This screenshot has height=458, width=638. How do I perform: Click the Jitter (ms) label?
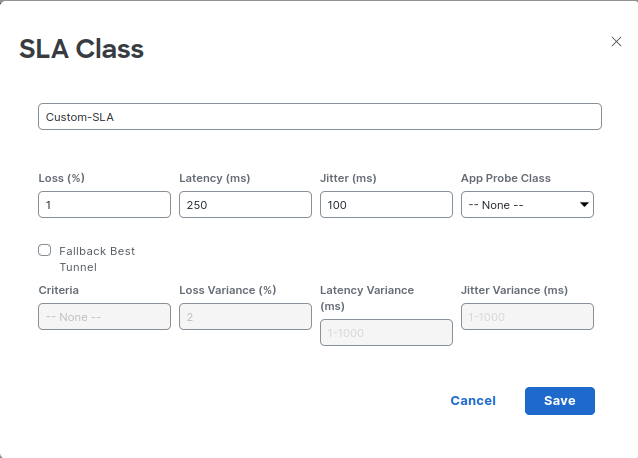[x=348, y=178]
